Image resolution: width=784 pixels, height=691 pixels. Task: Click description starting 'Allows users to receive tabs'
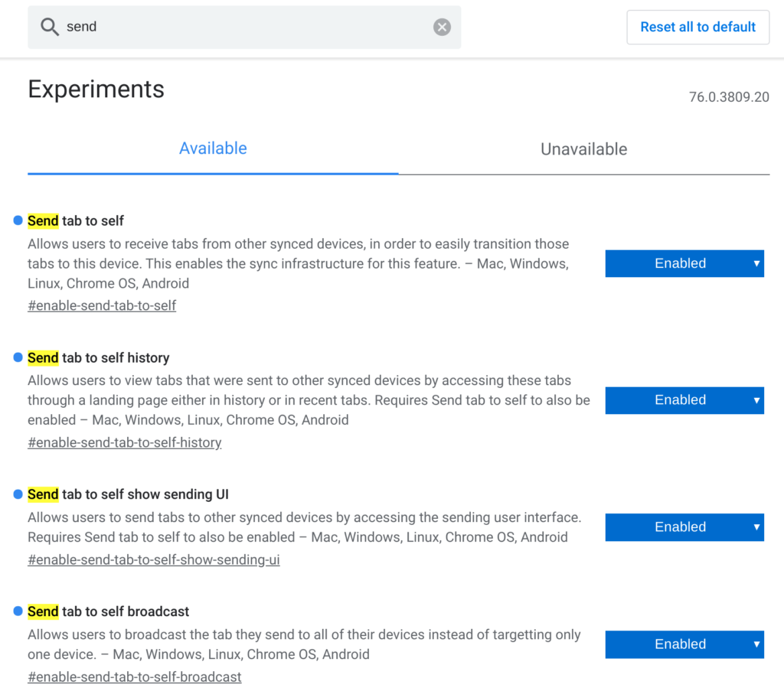click(x=299, y=264)
